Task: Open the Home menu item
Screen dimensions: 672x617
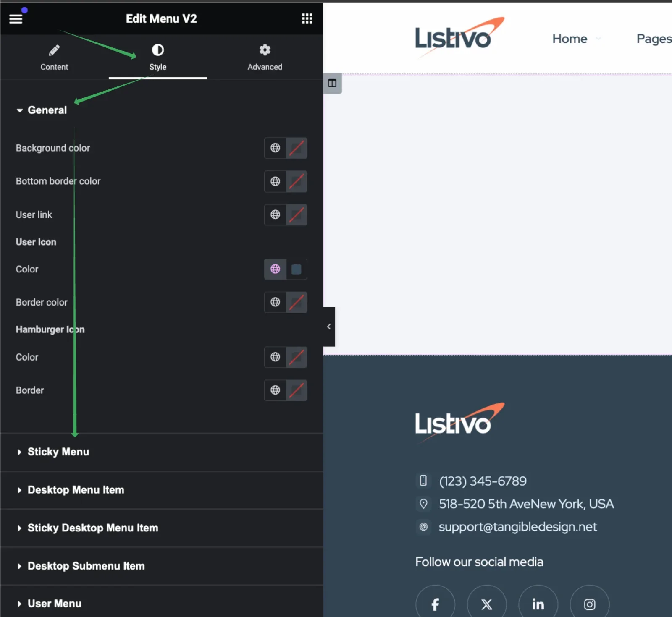Action: (570, 39)
